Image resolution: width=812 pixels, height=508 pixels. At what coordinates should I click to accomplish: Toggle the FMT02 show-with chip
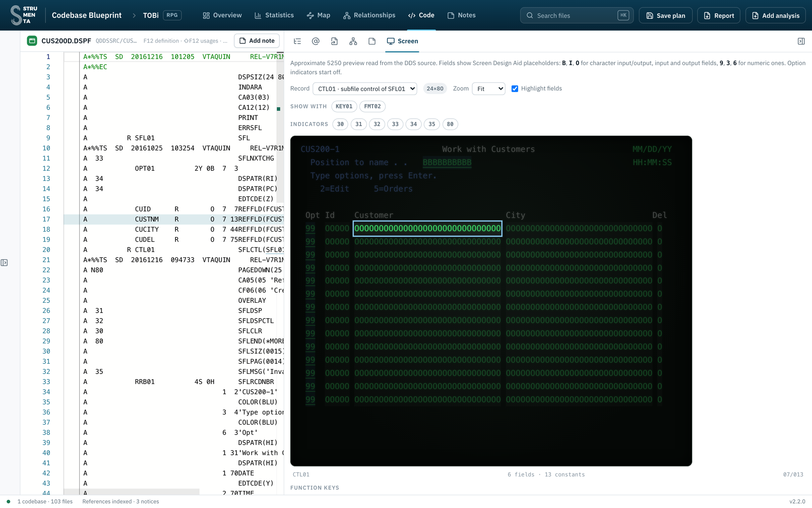coord(372,106)
